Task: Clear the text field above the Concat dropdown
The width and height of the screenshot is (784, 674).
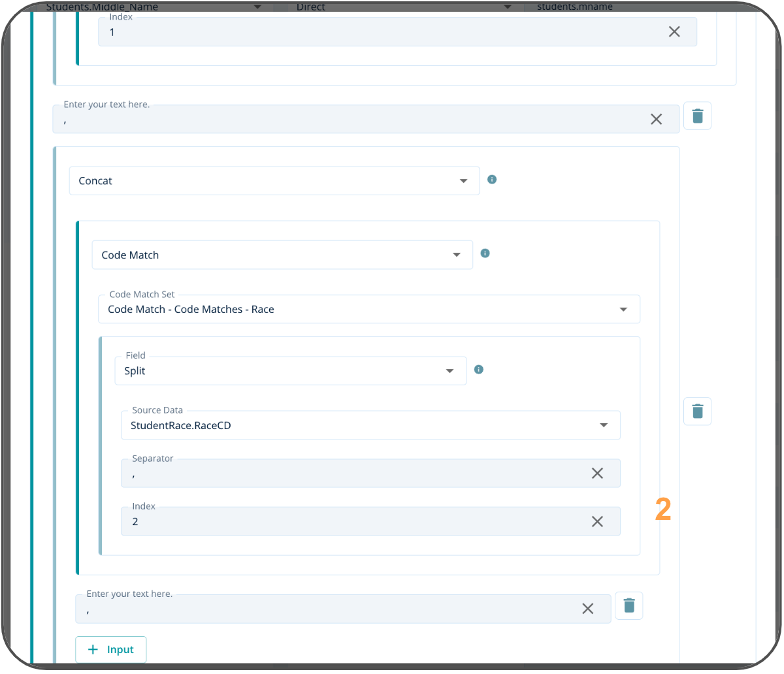Action: [x=656, y=119]
